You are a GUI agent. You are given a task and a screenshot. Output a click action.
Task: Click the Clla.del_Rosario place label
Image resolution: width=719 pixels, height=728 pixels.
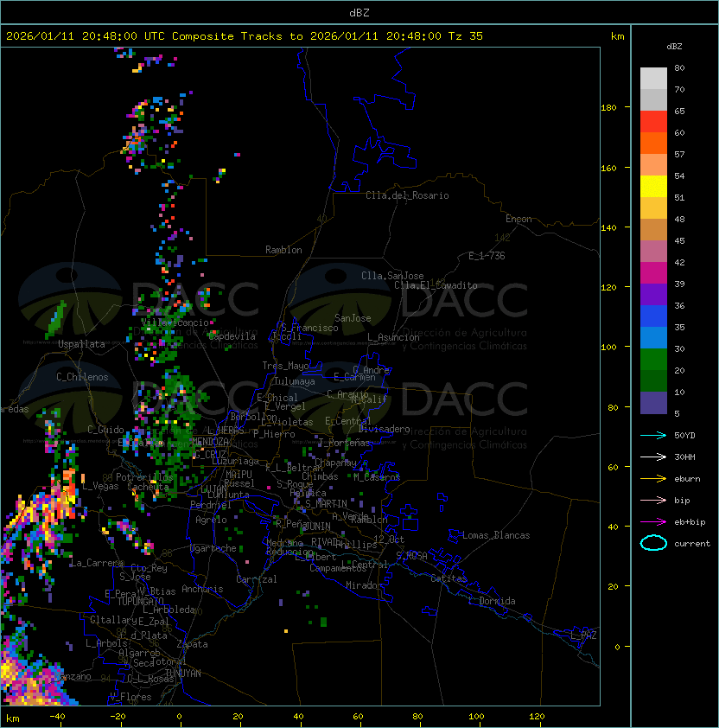(x=407, y=195)
